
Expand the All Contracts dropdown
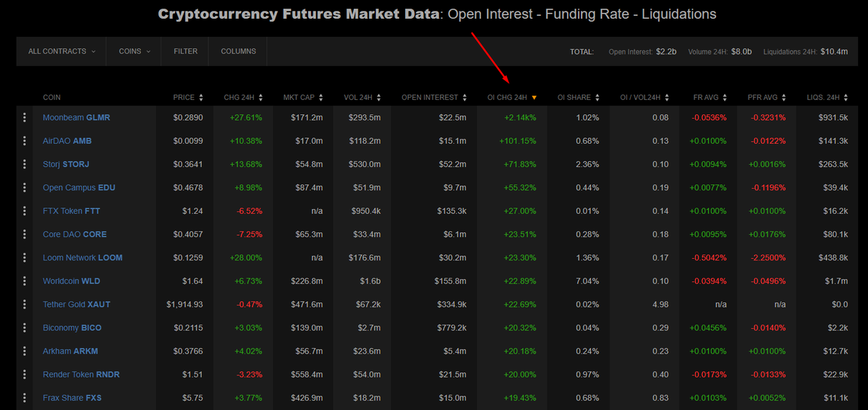point(61,51)
